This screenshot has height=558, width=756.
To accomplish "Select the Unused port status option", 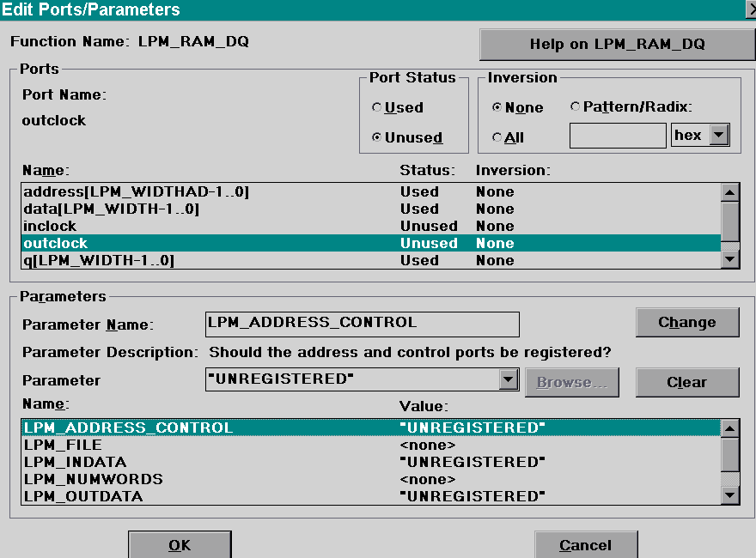I will click(407, 138).
